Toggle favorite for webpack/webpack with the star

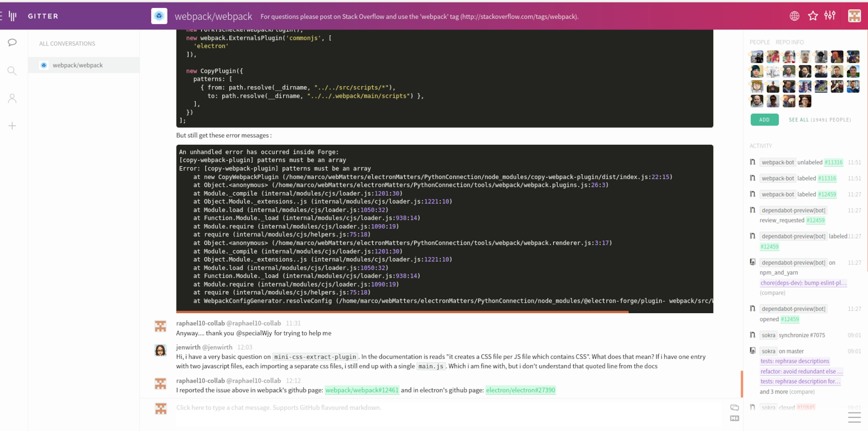pyautogui.click(x=812, y=16)
